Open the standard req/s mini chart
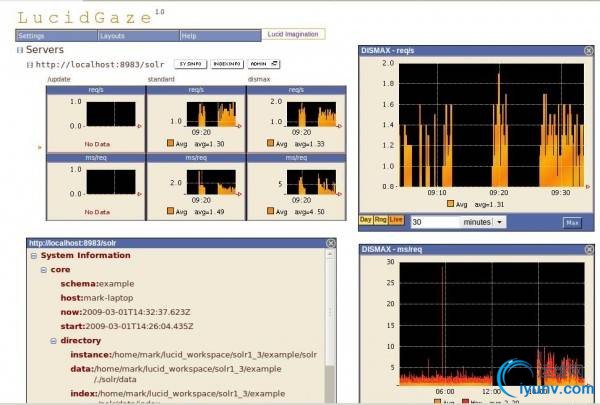Image resolution: width=600 pixels, height=405 pixels. click(211, 114)
